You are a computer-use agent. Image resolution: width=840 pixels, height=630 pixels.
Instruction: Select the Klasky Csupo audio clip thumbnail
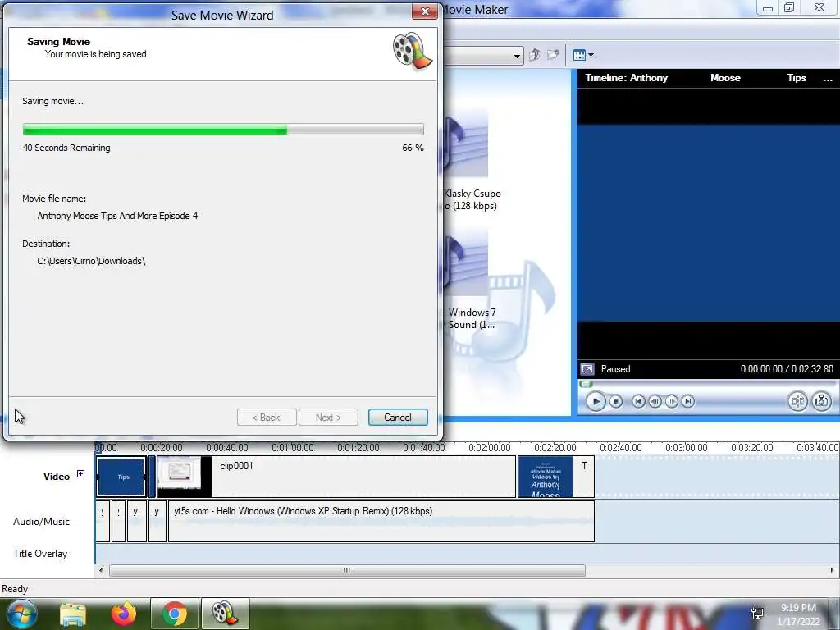coord(466,144)
